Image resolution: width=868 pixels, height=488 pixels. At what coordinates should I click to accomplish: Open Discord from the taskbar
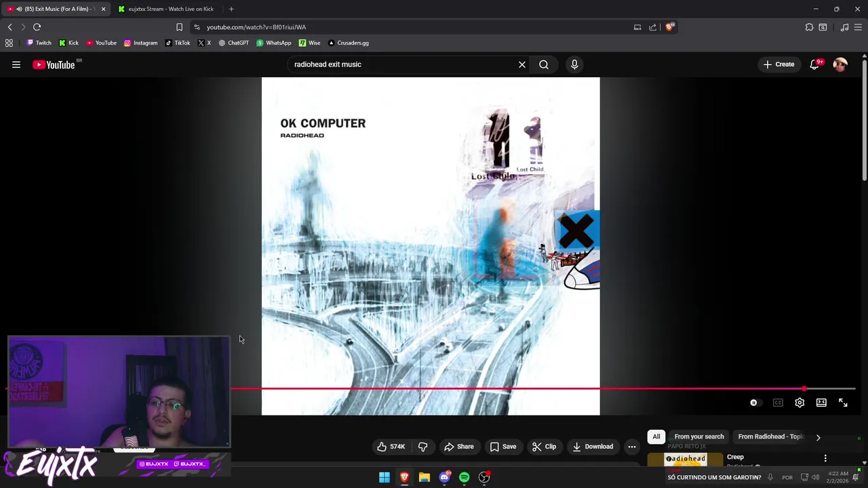[x=444, y=477]
